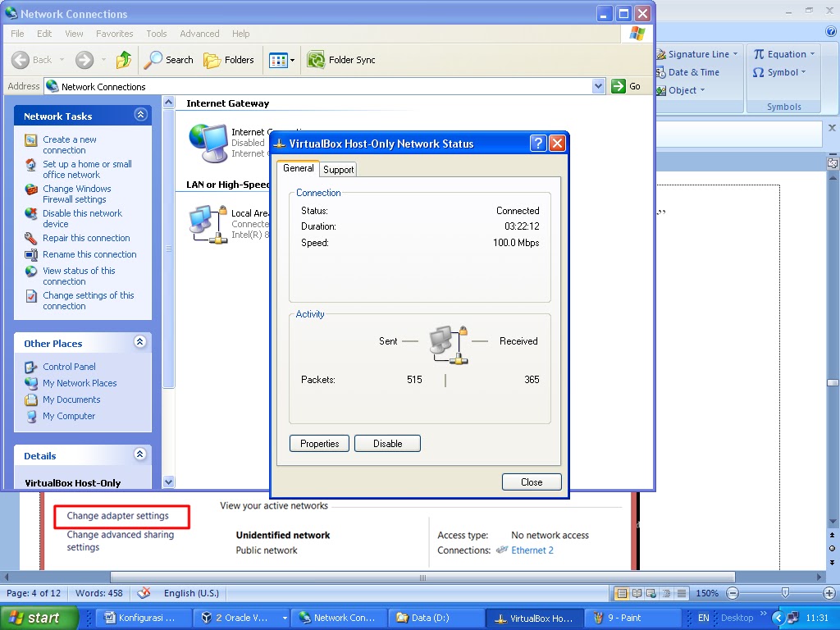The height and width of the screenshot is (630, 840).
Task: Open the Edit menu
Action: [x=44, y=33]
